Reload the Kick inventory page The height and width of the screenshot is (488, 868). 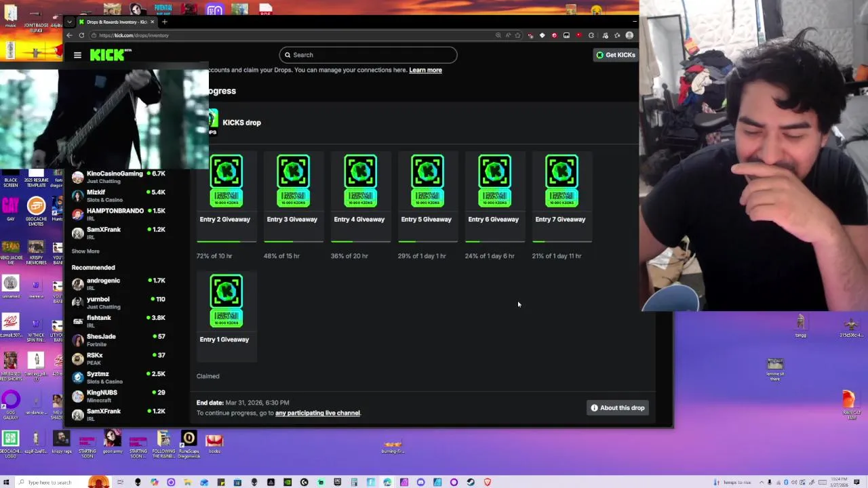click(x=81, y=35)
